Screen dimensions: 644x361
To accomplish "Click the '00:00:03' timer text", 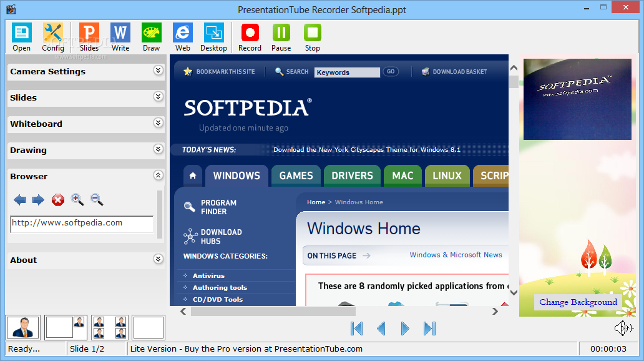I will point(608,349).
